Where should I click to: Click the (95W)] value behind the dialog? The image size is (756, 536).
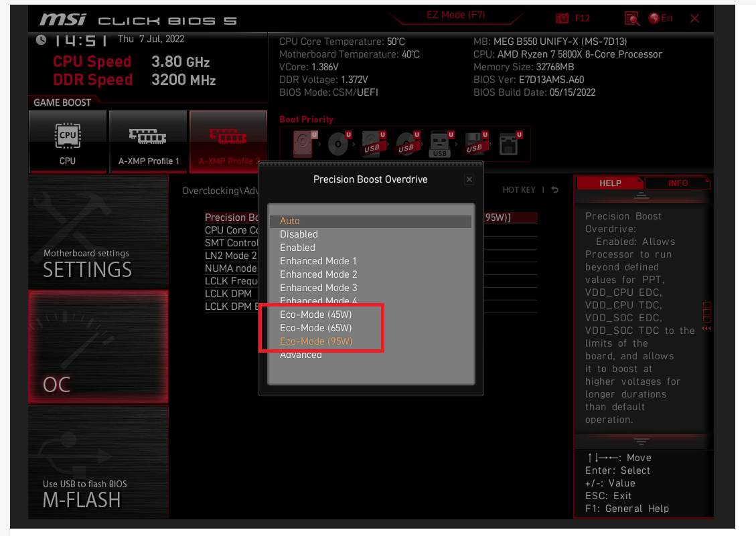coord(498,217)
